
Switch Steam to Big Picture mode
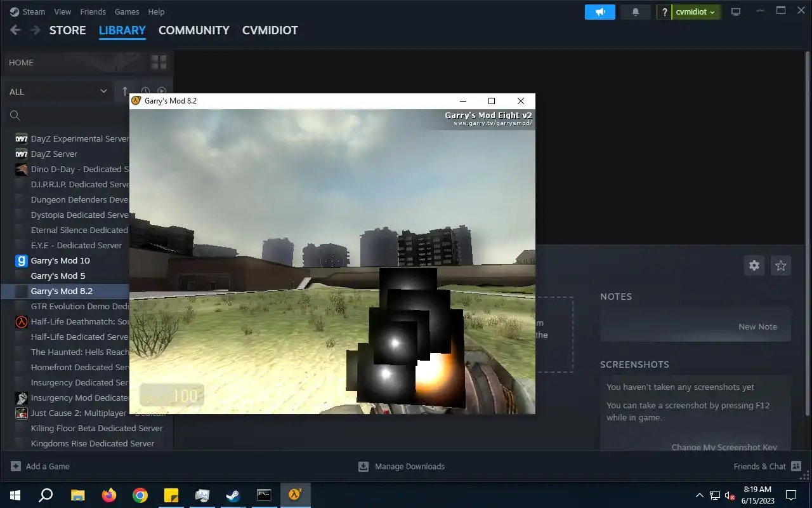point(736,12)
